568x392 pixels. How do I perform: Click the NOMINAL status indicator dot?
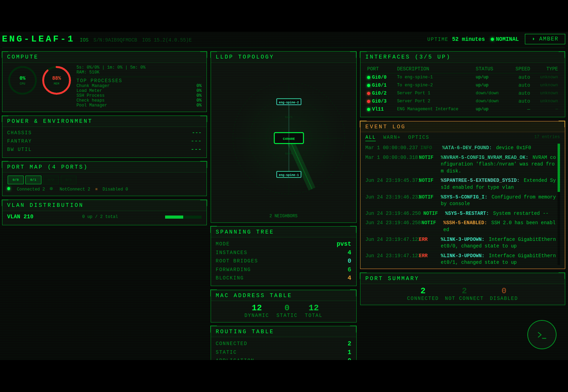coord(492,39)
